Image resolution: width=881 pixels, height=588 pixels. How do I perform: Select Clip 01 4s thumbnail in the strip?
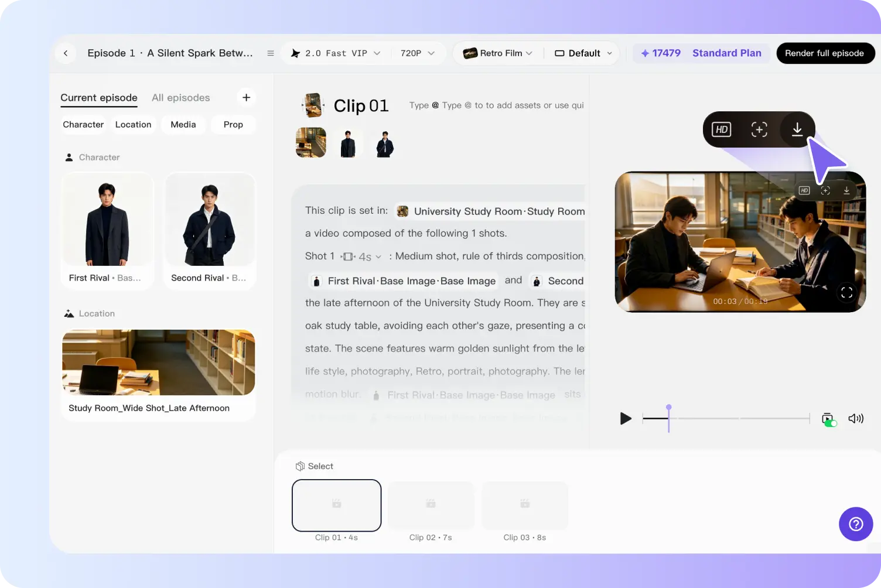coord(337,505)
